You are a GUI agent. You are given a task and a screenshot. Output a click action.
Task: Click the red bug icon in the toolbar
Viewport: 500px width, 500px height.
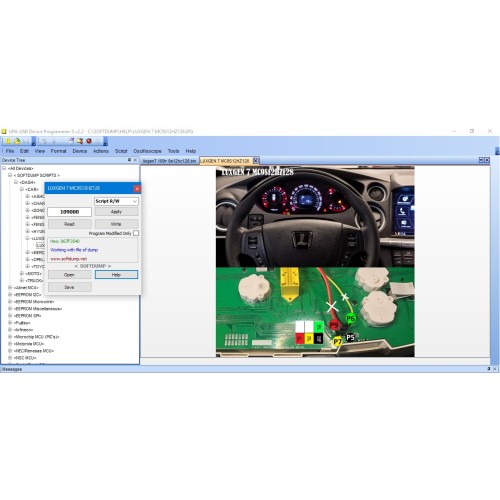[x=89, y=141]
